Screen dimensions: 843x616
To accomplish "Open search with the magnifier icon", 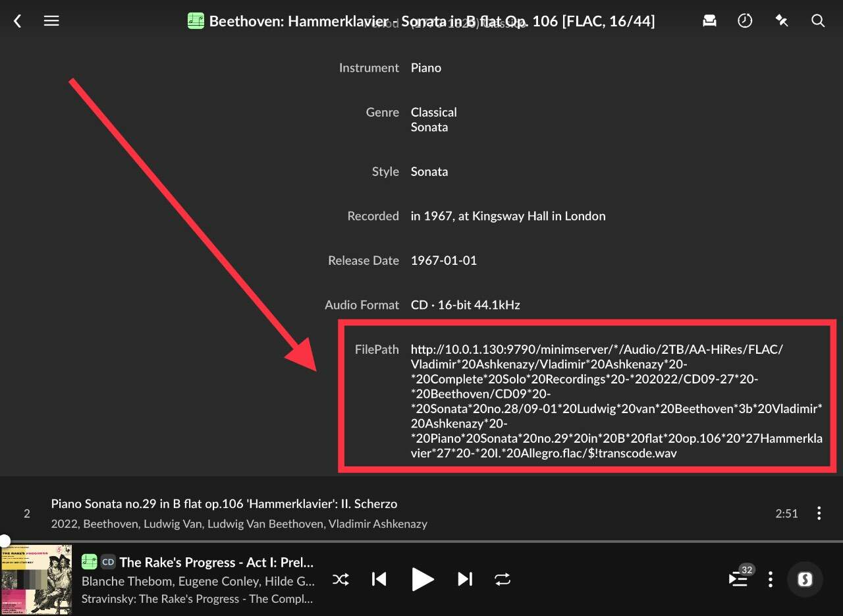I will coord(818,21).
